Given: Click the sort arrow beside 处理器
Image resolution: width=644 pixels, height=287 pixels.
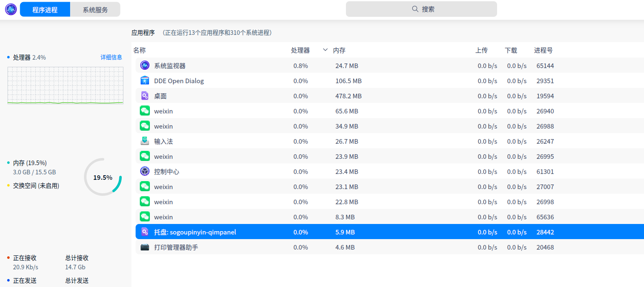Looking at the screenshot, I should click(325, 50).
